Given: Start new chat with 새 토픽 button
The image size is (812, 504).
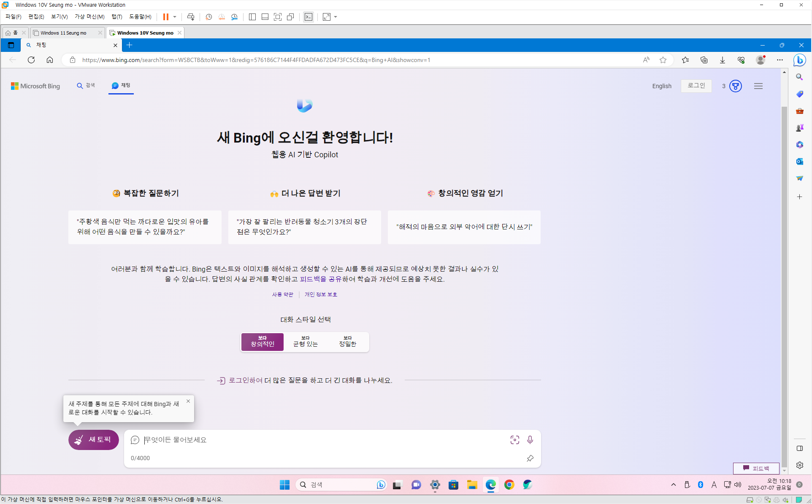Looking at the screenshot, I should click(x=94, y=440).
